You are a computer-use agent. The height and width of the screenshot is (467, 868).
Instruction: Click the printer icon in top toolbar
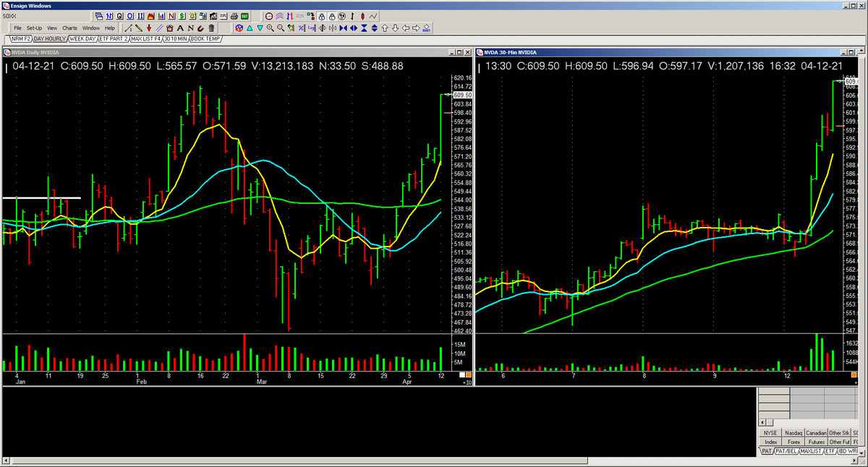(x=234, y=16)
